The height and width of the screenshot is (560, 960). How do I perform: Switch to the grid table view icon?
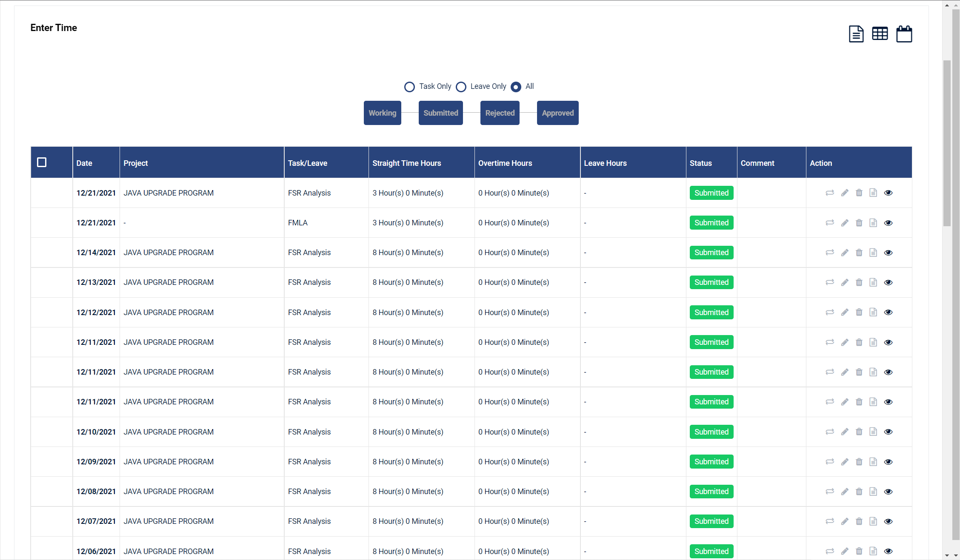(880, 34)
